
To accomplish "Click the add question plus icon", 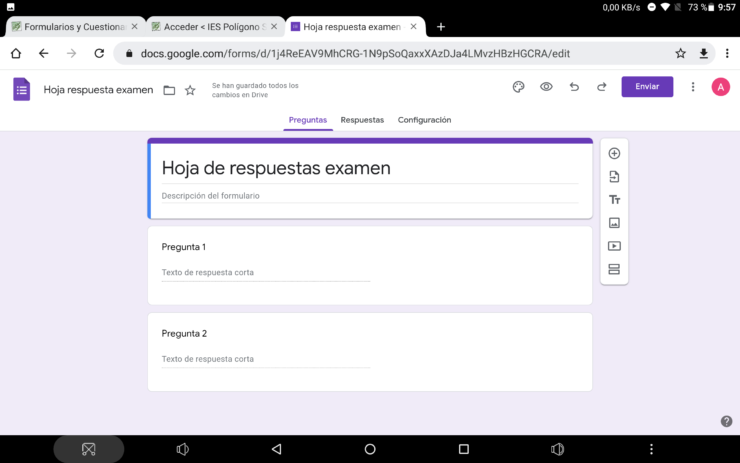I will [x=614, y=154].
